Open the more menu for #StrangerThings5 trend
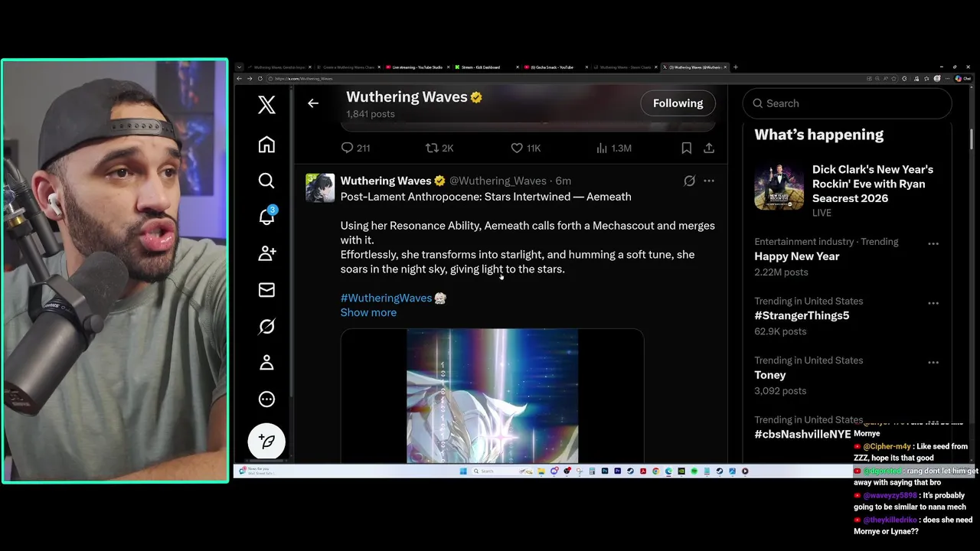This screenshot has height=551, width=980. pyautogui.click(x=933, y=303)
